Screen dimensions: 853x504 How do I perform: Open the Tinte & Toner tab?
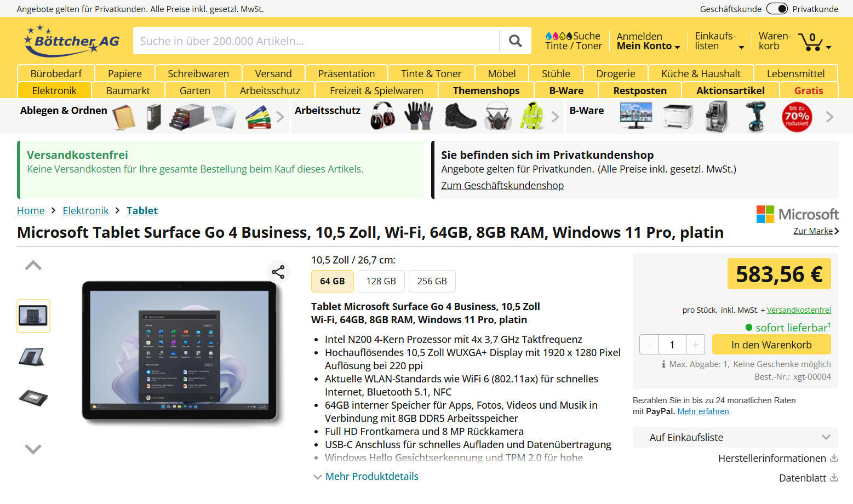tap(431, 73)
